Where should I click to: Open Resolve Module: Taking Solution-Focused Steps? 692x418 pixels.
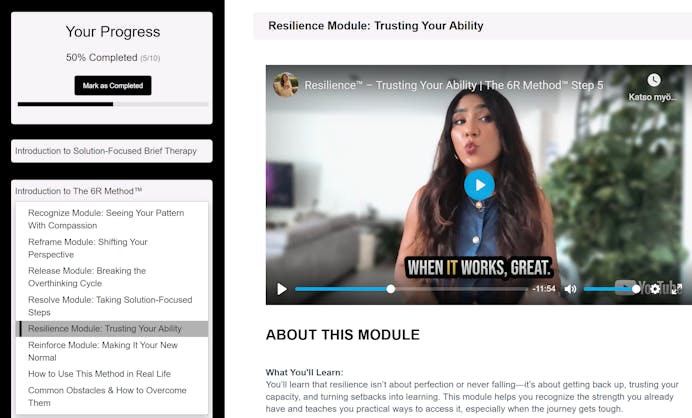click(112, 306)
